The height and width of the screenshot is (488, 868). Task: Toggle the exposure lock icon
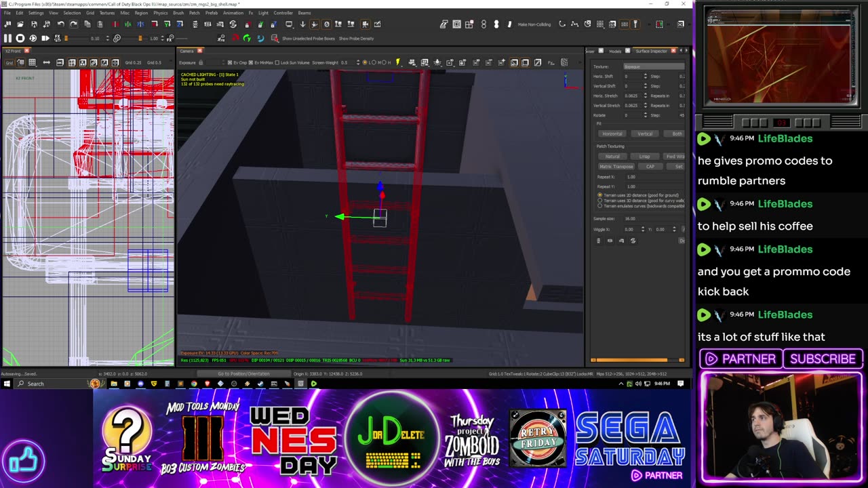point(201,62)
